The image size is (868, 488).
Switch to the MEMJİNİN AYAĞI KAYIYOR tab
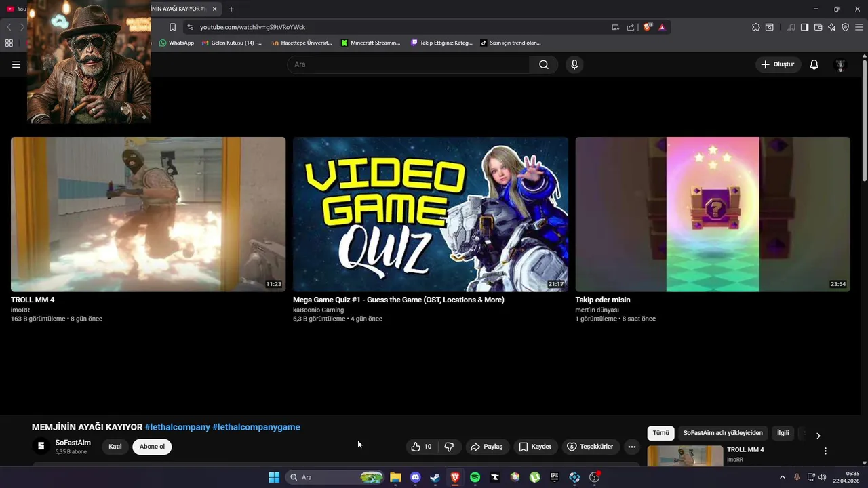179,9
